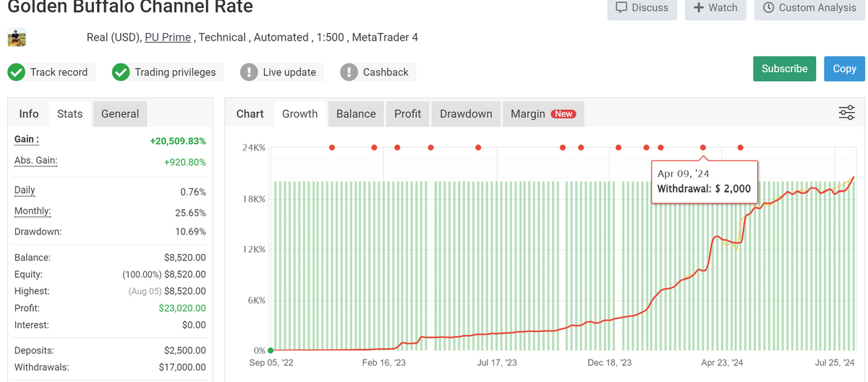
Task: Click the Apr 09 withdrawal red marker
Action: pyautogui.click(x=702, y=148)
